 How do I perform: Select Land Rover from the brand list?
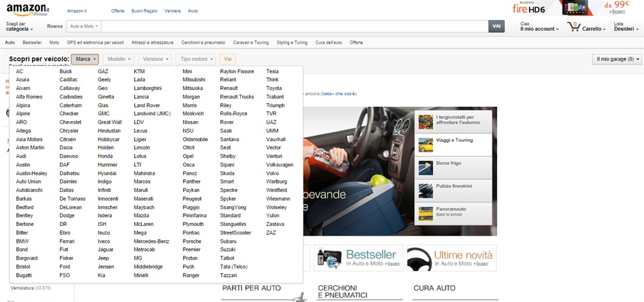pyautogui.click(x=147, y=106)
